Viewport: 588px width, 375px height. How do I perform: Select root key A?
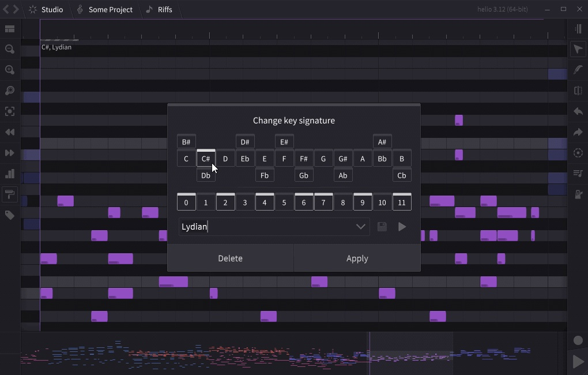click(x=362, y=159)
